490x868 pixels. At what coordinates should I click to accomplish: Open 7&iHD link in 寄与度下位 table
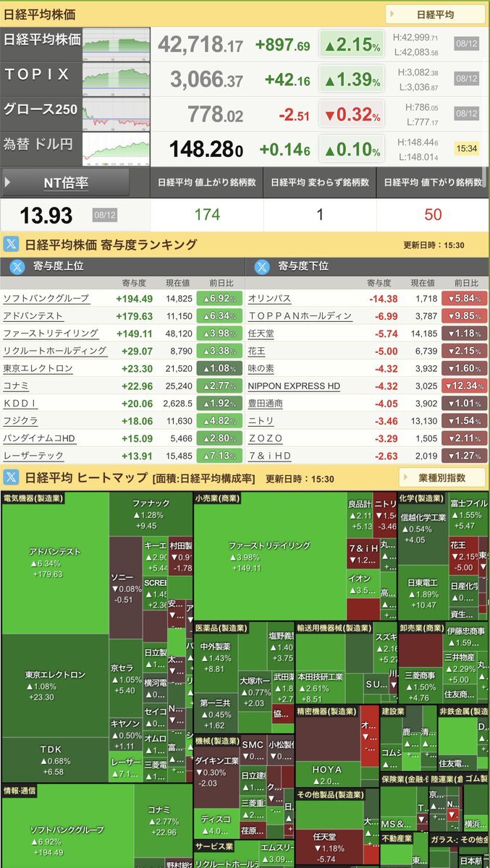point(269,456)
